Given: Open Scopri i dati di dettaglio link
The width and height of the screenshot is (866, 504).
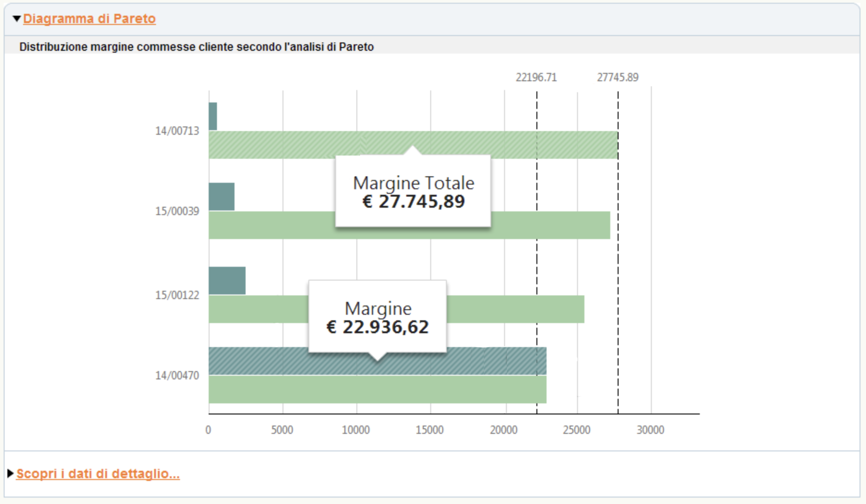Looking at the screenshot, I should coord(98,474).
